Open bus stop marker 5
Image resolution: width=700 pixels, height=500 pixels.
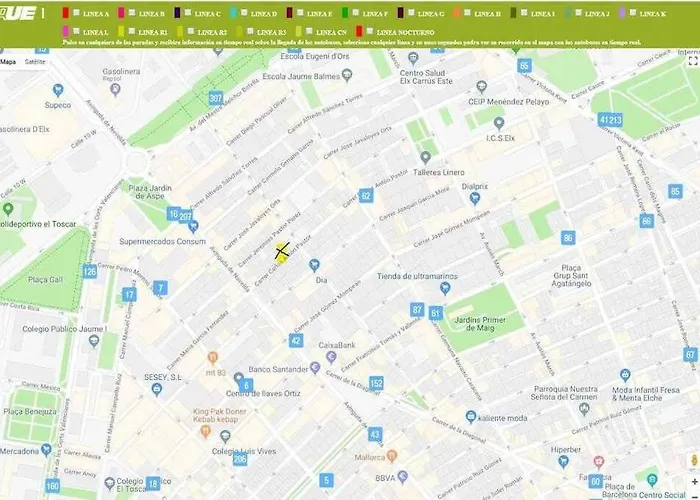326,480
